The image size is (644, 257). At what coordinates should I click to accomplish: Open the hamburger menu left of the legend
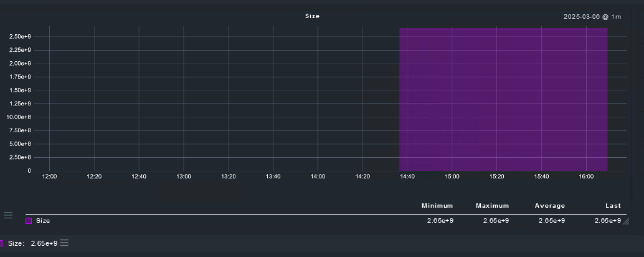(x=8, y=215)
